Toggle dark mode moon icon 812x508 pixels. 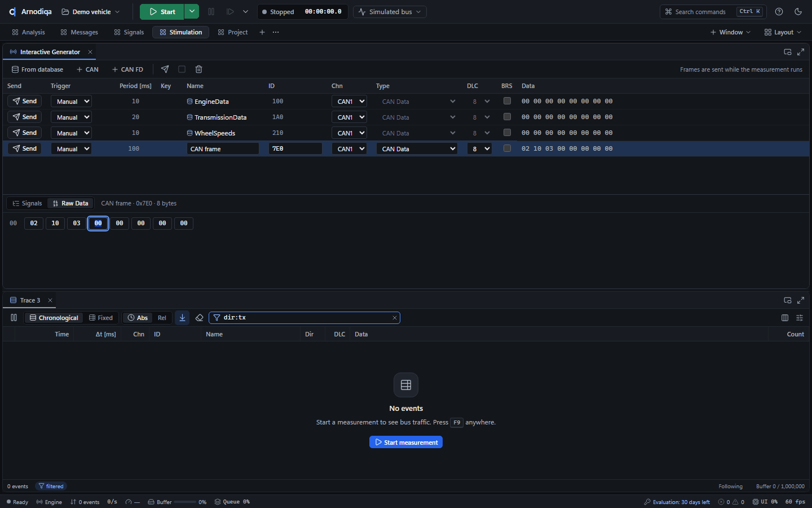click(x=798, y=12)
